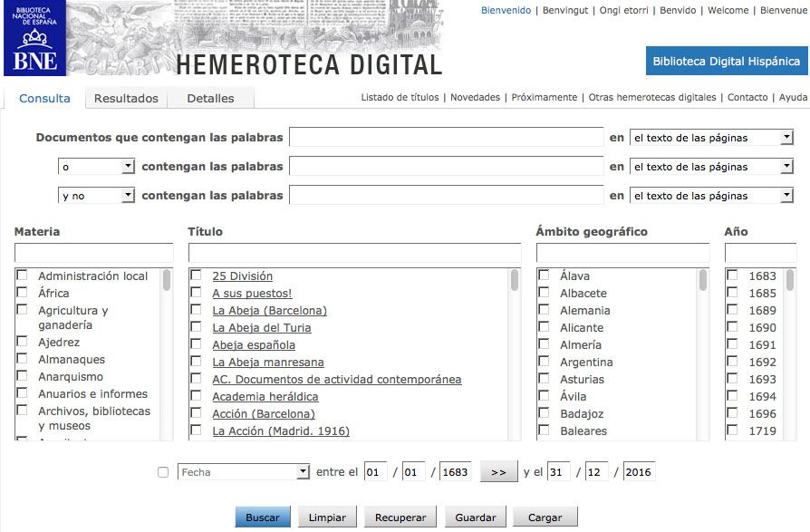
Task: Open AC. Documentos de actividad contemporánea
Action: tap(337, 379)
